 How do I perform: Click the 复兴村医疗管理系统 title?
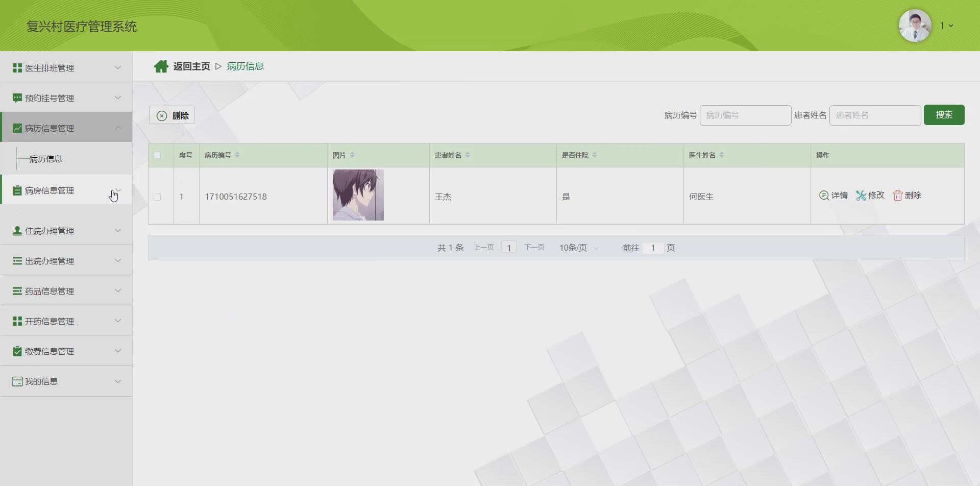tap(82, 27)
